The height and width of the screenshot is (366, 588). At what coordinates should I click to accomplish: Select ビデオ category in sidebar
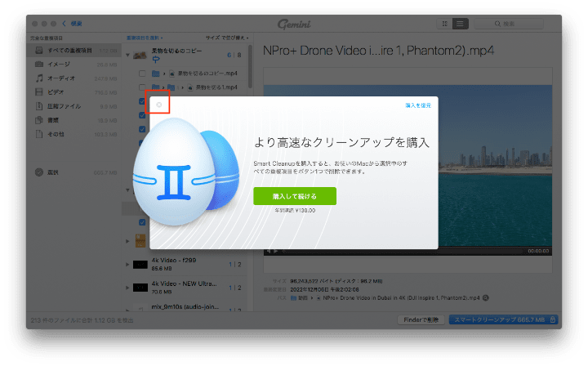(x=74, y=92)
